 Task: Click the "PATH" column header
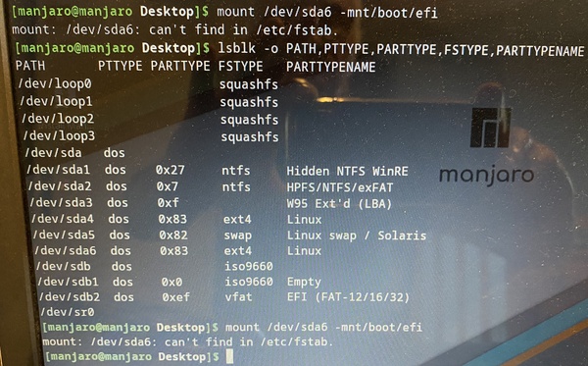pyautogui.click(x=30, y=66)
